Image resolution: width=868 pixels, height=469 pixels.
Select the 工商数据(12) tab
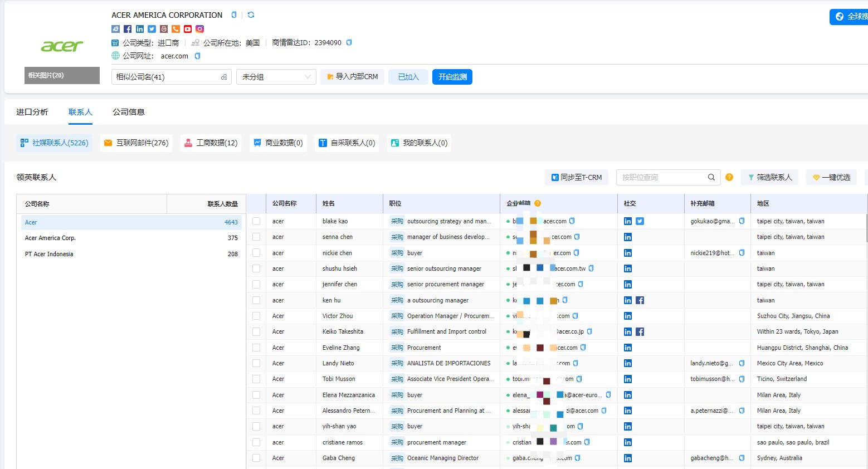(x=211, y=143)
